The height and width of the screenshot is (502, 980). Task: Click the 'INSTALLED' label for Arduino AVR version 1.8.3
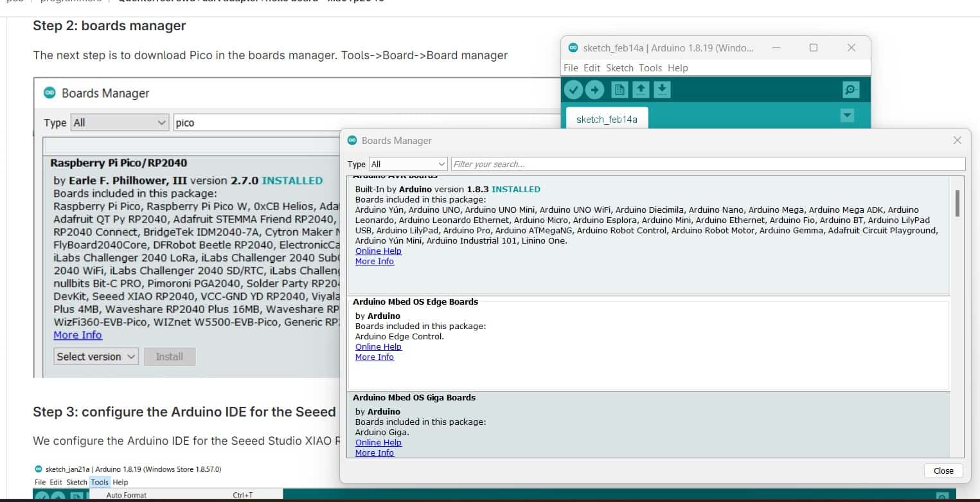click(516, 190)
